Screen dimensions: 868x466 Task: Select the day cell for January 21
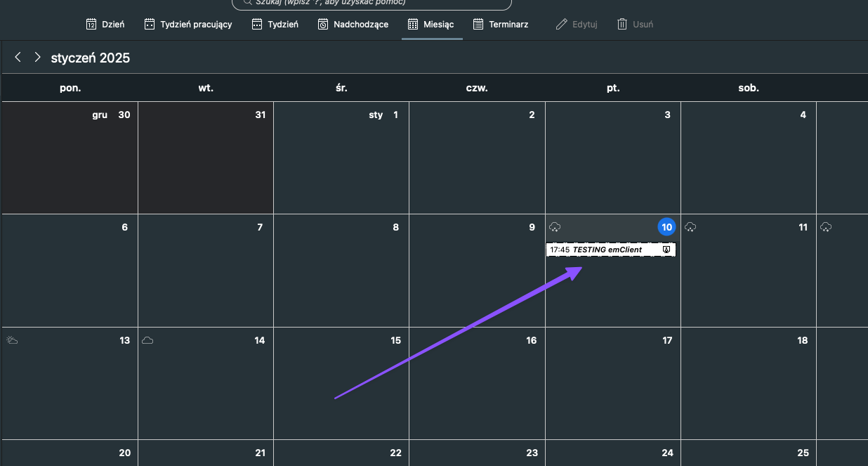click(206, 453)
